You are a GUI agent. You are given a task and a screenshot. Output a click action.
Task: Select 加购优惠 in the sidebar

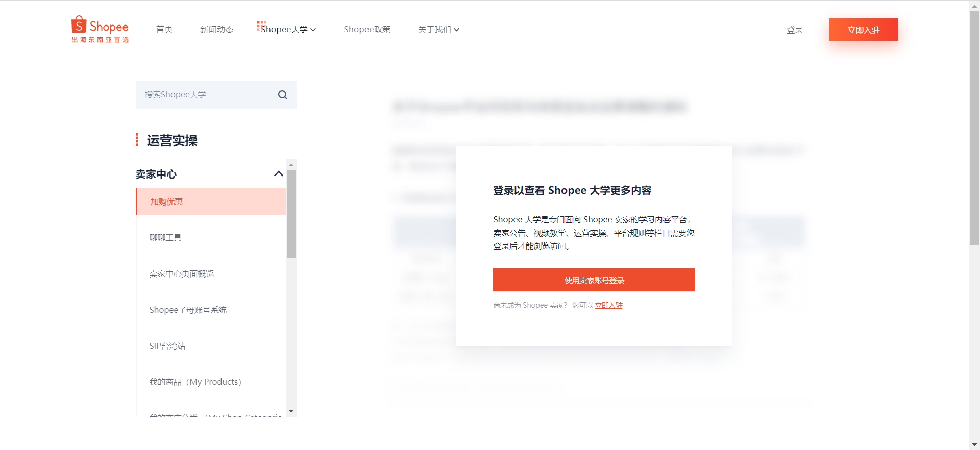click(x=211, y=202)
